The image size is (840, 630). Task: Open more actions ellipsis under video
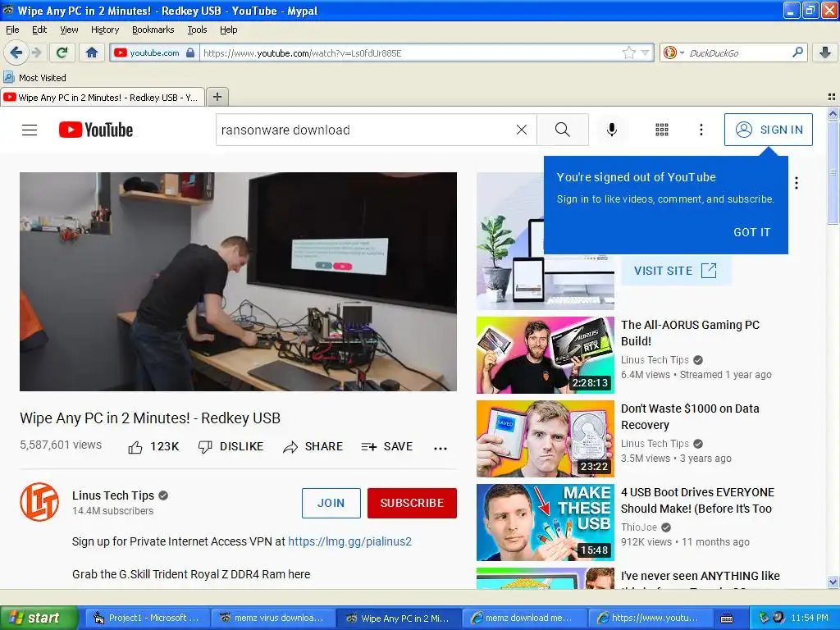(x=441, y=449)
